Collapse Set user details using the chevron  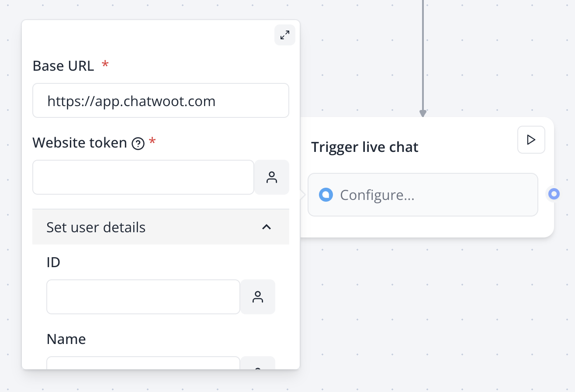coord(267,227)
